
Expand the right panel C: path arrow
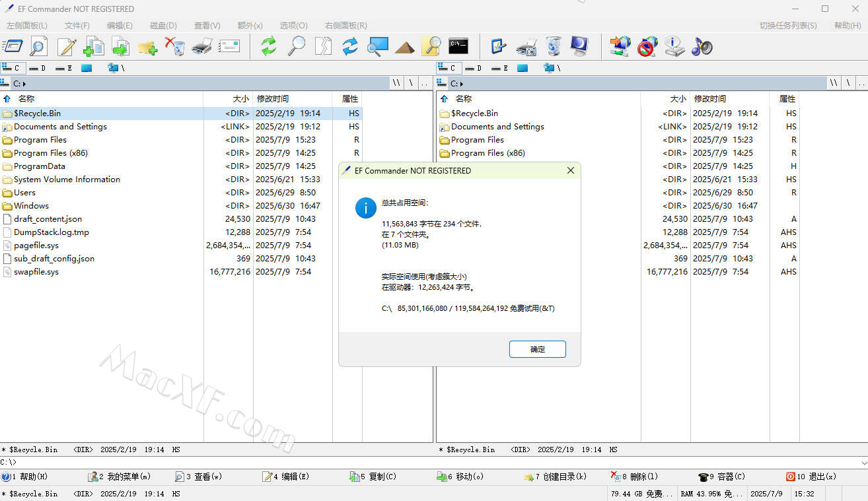pyautogui.click(x=462, y=84)
